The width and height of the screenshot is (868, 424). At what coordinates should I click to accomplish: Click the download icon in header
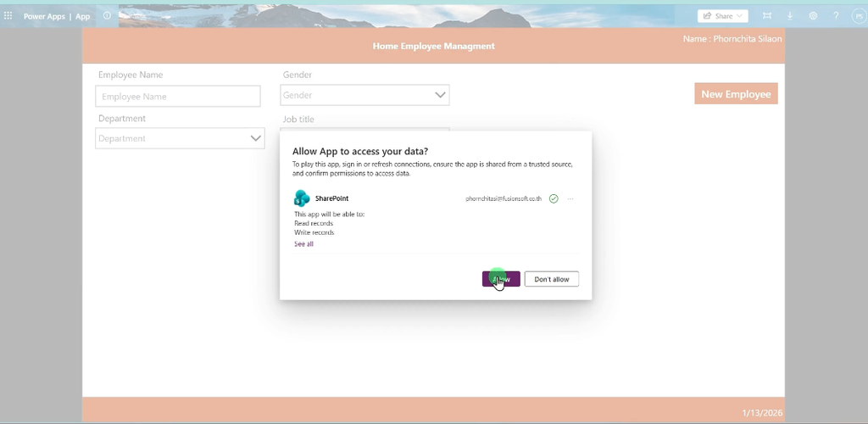790,16
